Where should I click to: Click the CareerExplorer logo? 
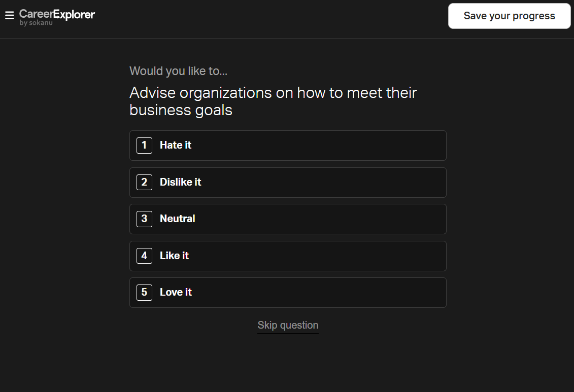(x=57, y=14)
